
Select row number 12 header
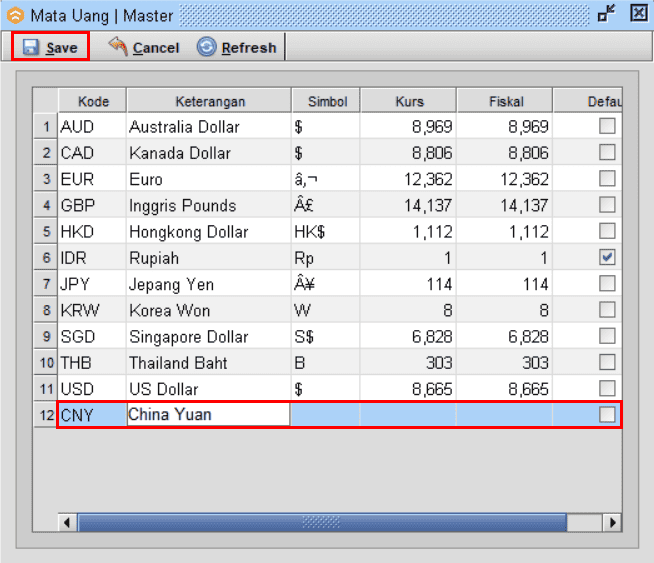46,415
